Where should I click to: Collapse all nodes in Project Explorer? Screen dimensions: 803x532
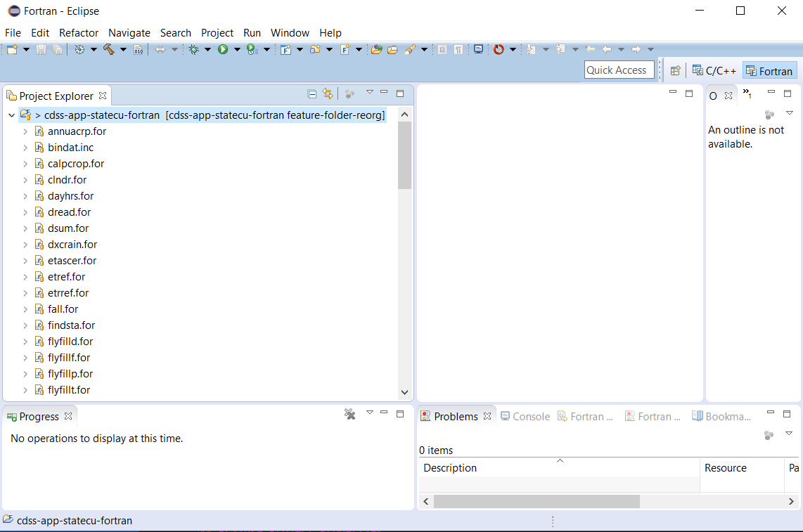click(311, 93)
